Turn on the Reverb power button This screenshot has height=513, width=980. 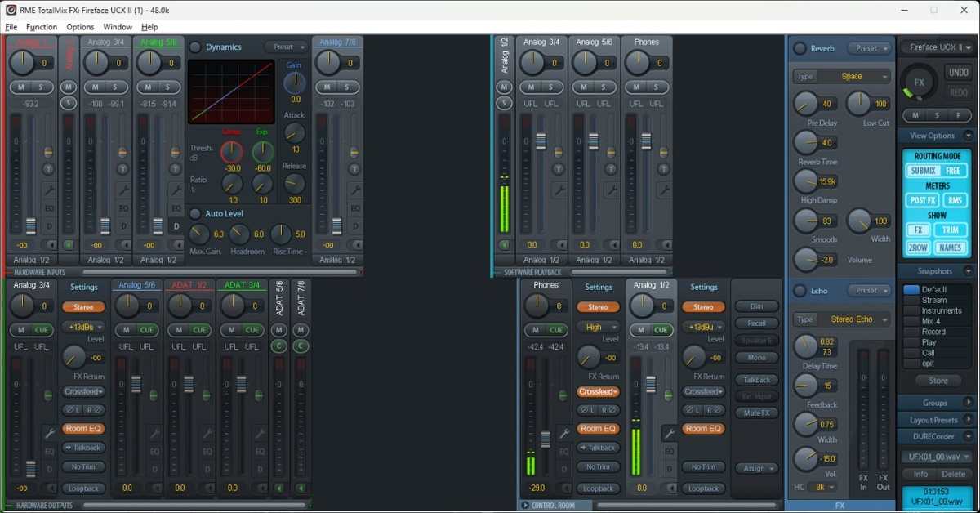point(800,48)
